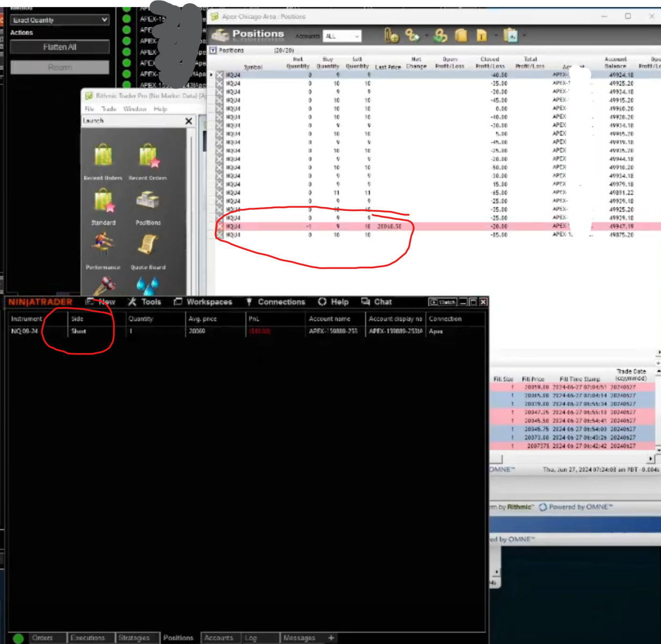661x644 pixels.
Task: Open the New menu in NinjaTrader
Action: [x=101, y=302]
